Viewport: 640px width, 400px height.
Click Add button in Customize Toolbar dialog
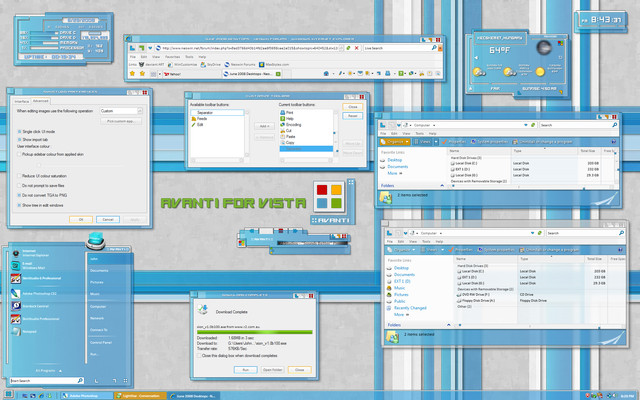(x=264, y=126)
